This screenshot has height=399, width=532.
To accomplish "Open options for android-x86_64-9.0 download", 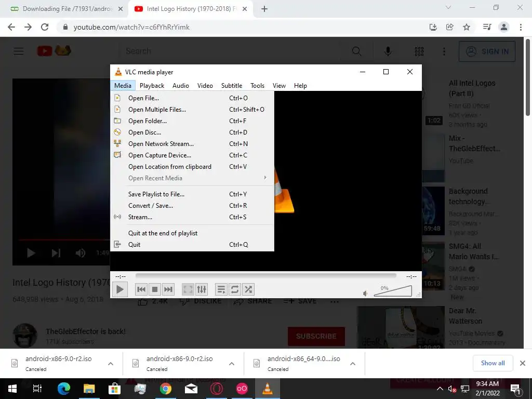I will tap(353, 364).
